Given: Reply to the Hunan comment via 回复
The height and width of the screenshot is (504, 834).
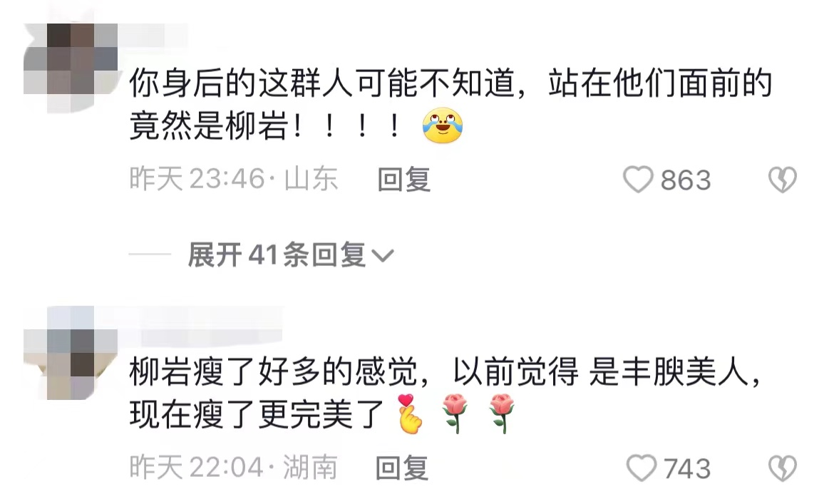Looking at the screenshot, I should click(401, 468).
